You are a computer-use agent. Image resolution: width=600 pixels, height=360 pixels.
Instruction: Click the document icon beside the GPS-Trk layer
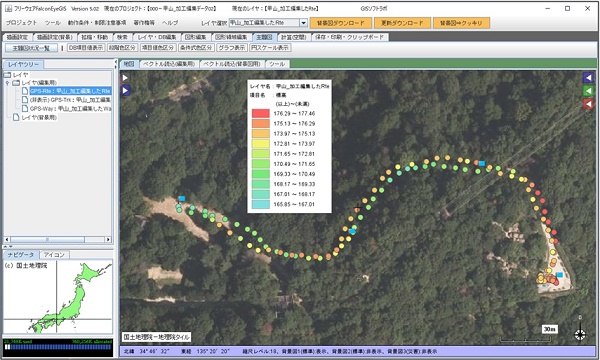point(24,100)
